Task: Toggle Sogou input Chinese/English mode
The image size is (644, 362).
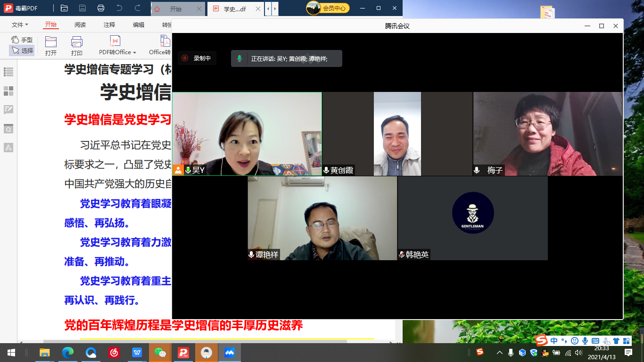Action: click(x=554, y=341)
